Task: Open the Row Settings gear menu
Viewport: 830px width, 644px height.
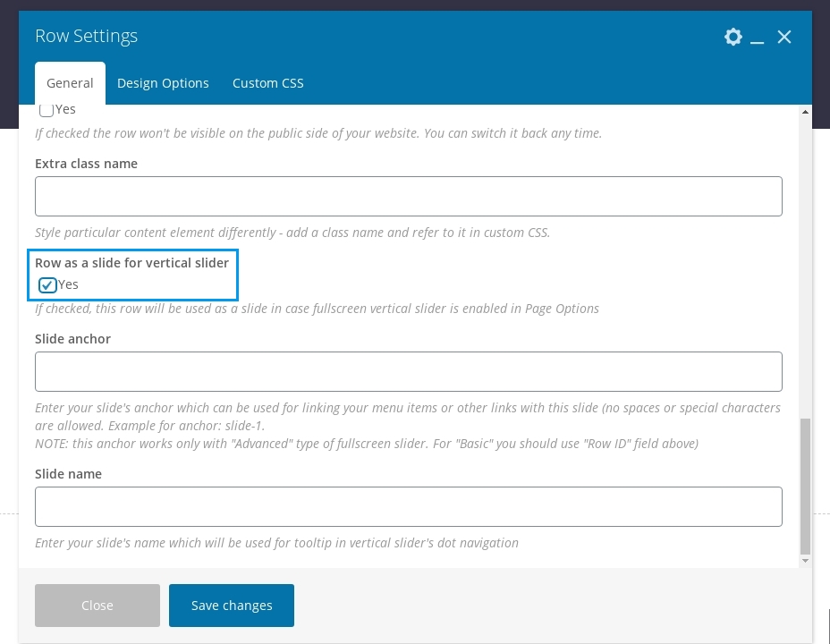Action: (x=733, y=37)
